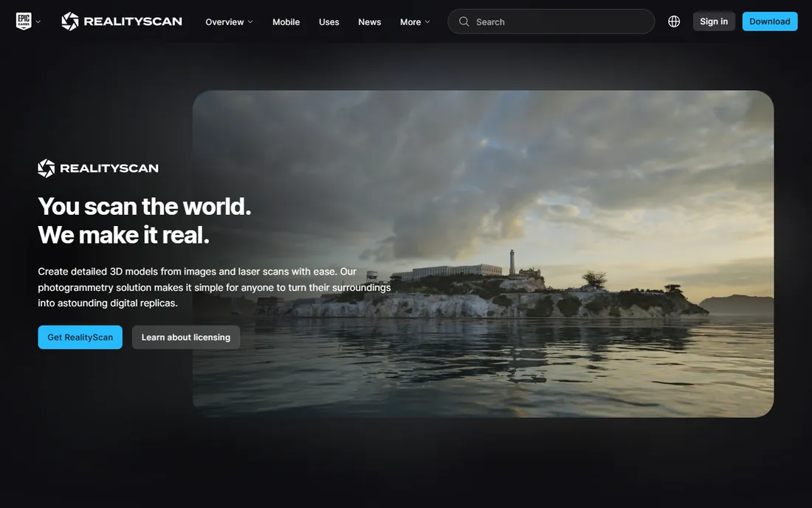Open Learn about licensing
812x508 pixels.
tap(186, 337)
